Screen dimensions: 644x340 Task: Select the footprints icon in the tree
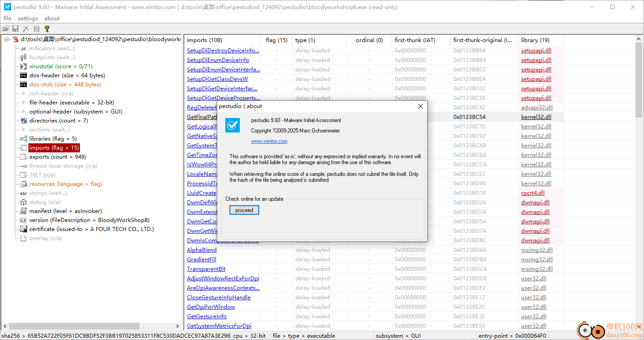(23, 57)
